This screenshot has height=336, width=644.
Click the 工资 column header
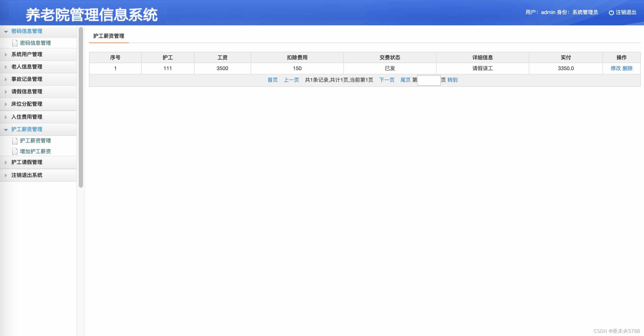tap(222, 58)
